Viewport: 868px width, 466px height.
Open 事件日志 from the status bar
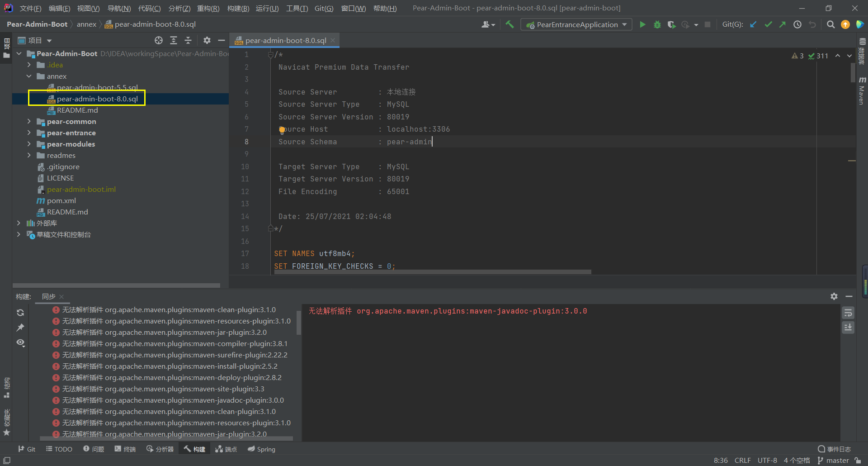(834, 449)
